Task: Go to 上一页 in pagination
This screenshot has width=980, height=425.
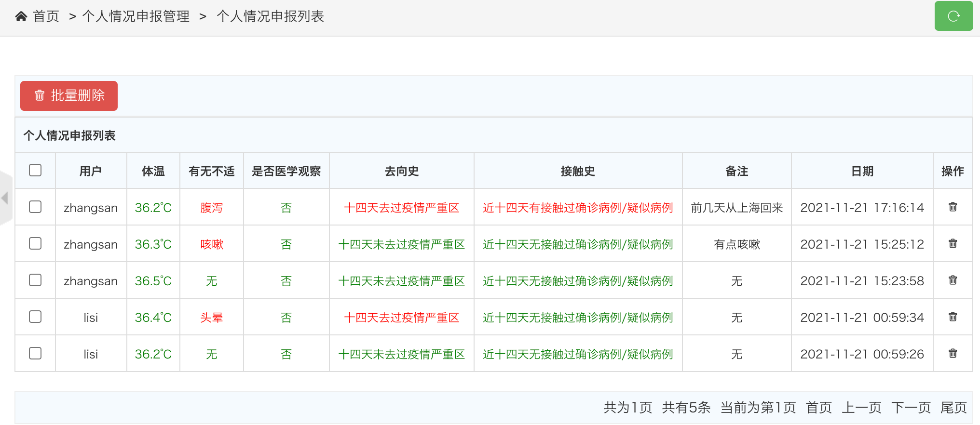Action: point(862,408)
